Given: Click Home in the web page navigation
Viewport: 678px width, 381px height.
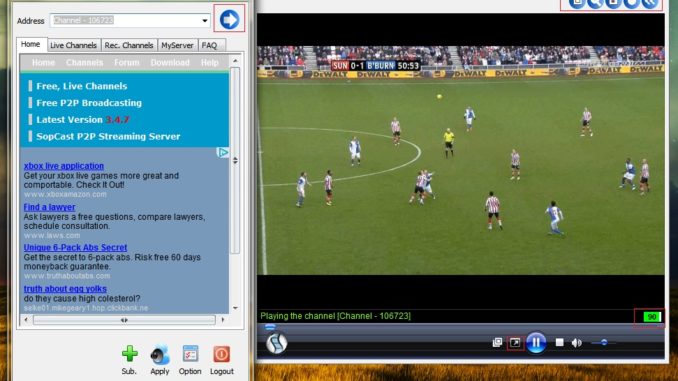Looking at the screenshot, I should pos(43,63).
